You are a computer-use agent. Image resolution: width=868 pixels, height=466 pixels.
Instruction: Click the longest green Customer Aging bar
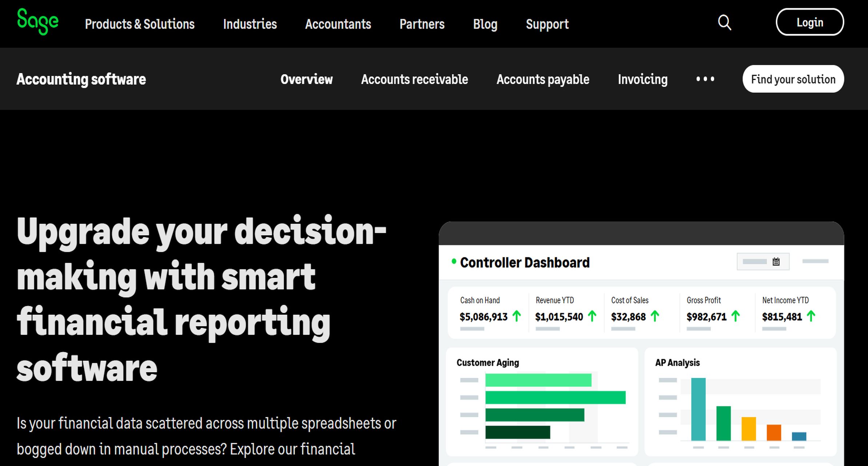556,398
